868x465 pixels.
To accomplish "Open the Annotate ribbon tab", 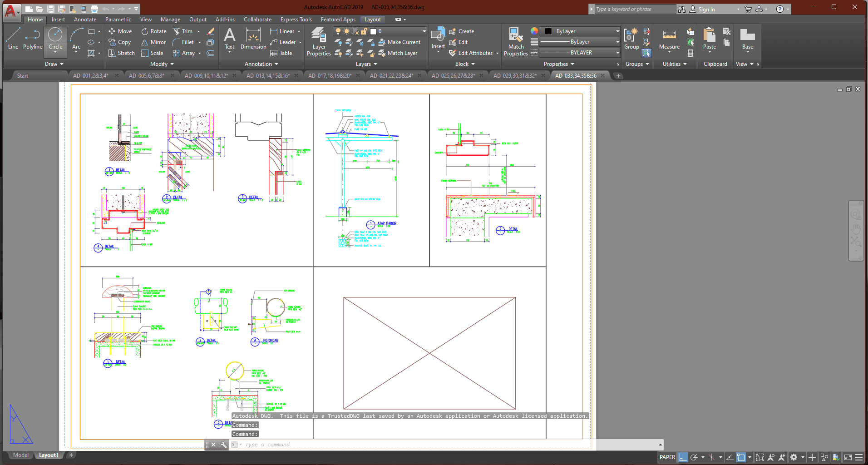I will tap(85, 20).
